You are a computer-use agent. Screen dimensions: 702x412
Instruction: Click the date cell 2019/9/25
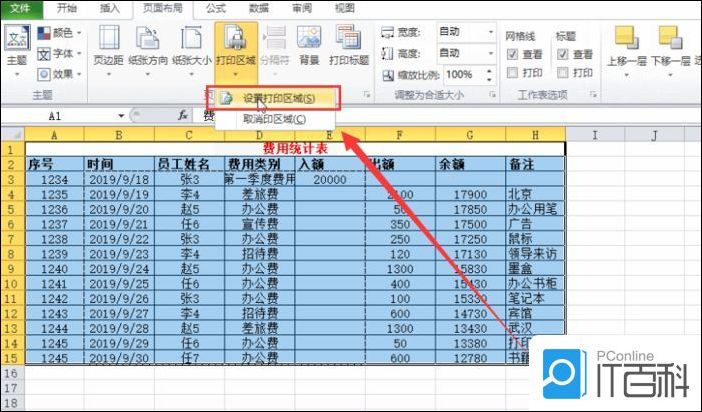click(119, 284)
